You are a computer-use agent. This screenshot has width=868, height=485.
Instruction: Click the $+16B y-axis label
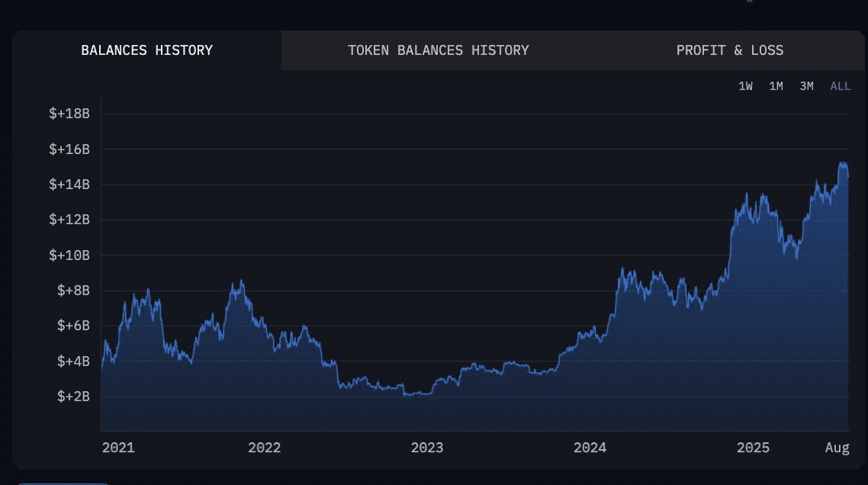[69, 149]
